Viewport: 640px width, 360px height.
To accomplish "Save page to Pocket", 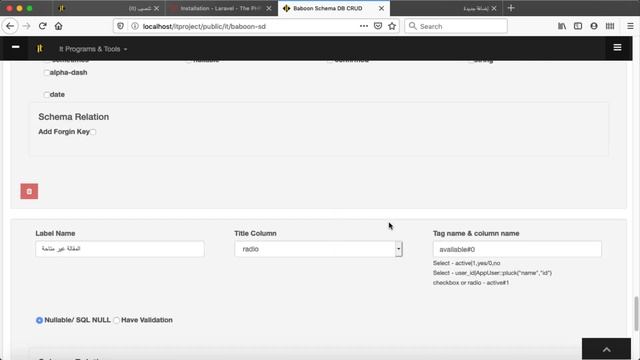I will click(378, 26).
